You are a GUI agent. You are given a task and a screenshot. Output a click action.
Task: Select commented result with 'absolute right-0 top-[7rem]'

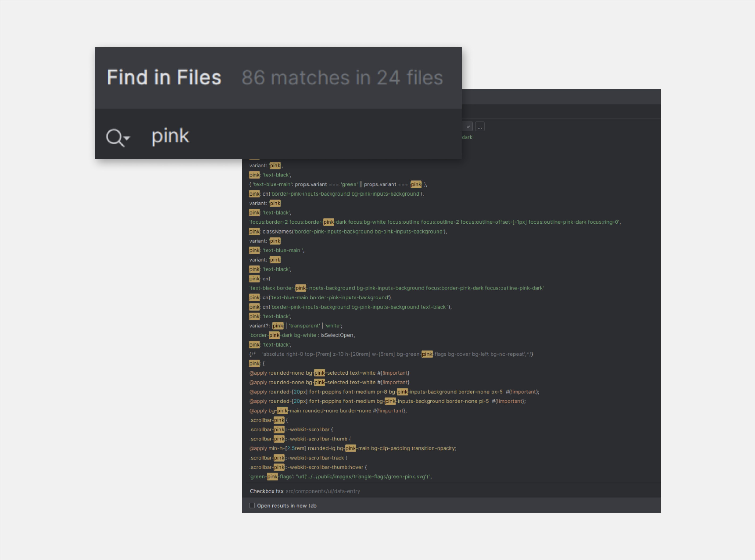pos(391,354)
